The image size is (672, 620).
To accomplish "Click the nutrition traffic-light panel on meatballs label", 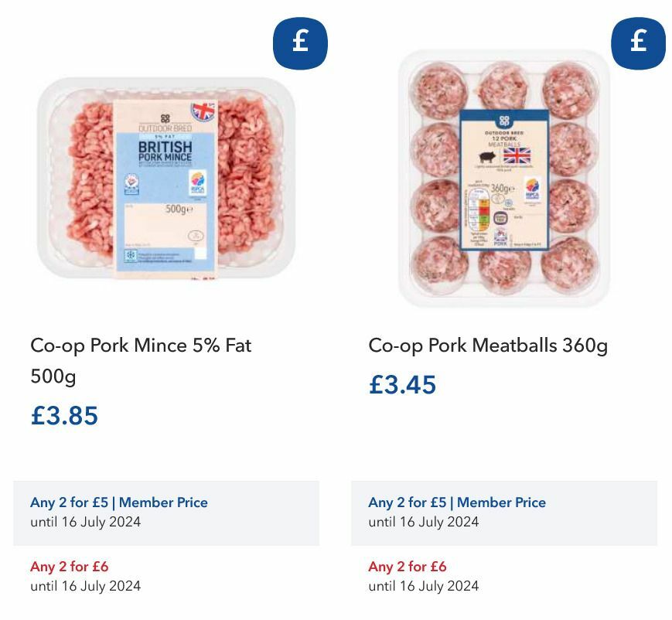I will click(x=477, y=209).
